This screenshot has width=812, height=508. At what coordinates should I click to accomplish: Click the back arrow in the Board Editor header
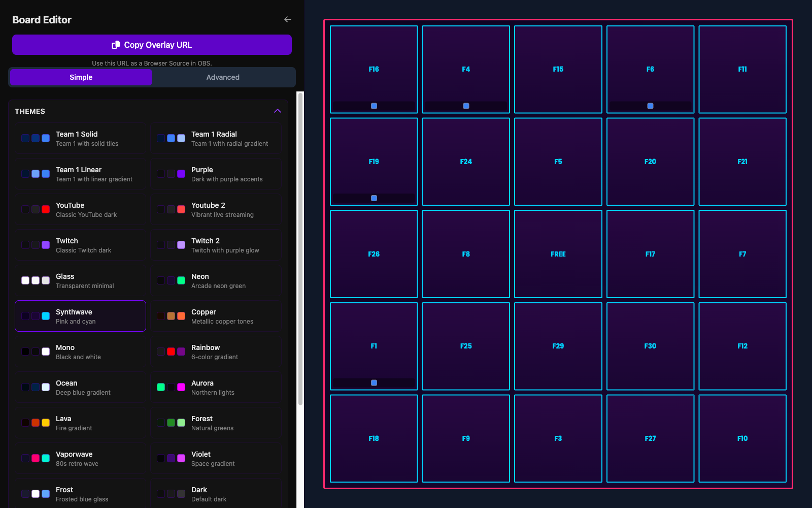click(288, 19)
